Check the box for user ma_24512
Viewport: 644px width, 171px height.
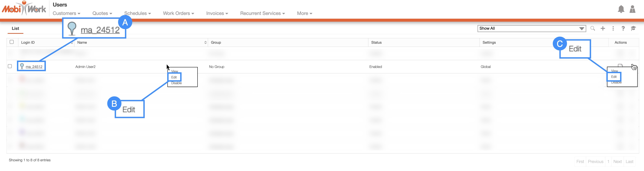click(10, 66)
